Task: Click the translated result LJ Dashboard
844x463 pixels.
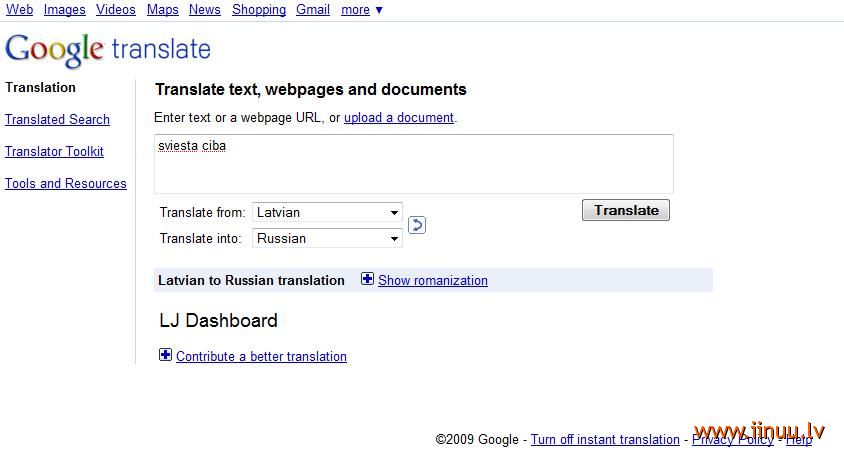Action: pyautogui.click(x=219, y=321)
